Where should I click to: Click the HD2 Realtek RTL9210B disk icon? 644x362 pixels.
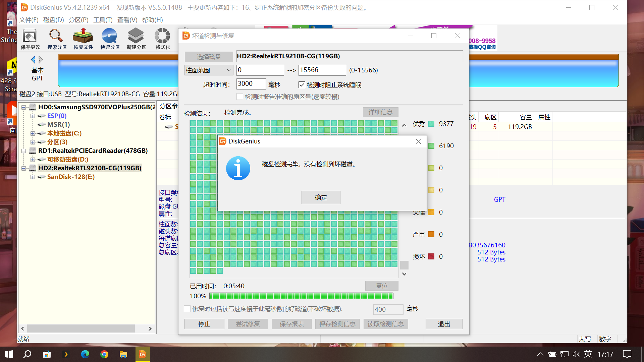(x=33, y=168)
